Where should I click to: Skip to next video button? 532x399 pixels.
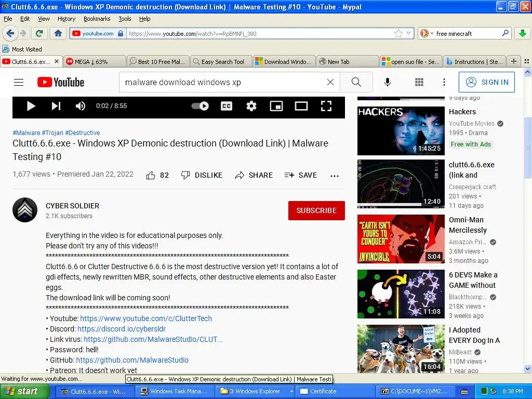click(56, 106)
